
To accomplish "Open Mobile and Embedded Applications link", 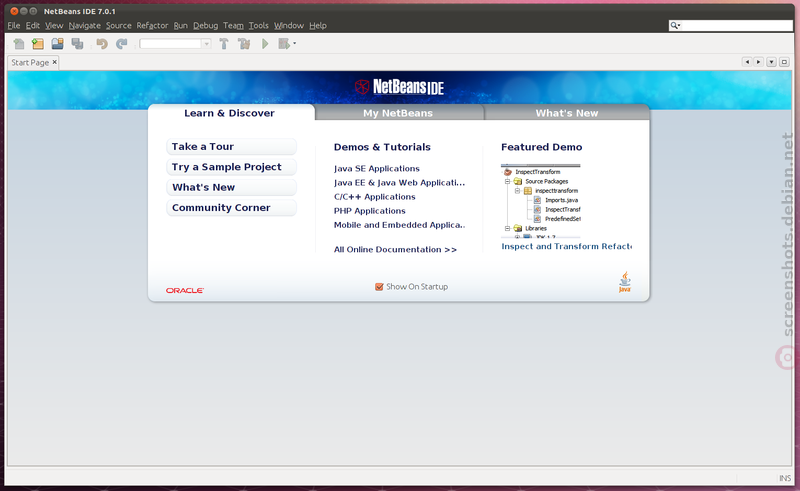I will 399,225.
